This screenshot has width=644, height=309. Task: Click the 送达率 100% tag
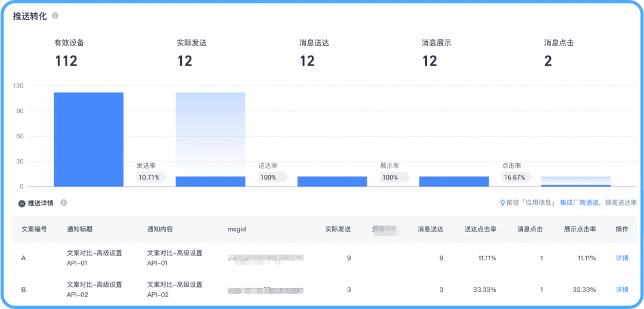click(x=273, y=178)
